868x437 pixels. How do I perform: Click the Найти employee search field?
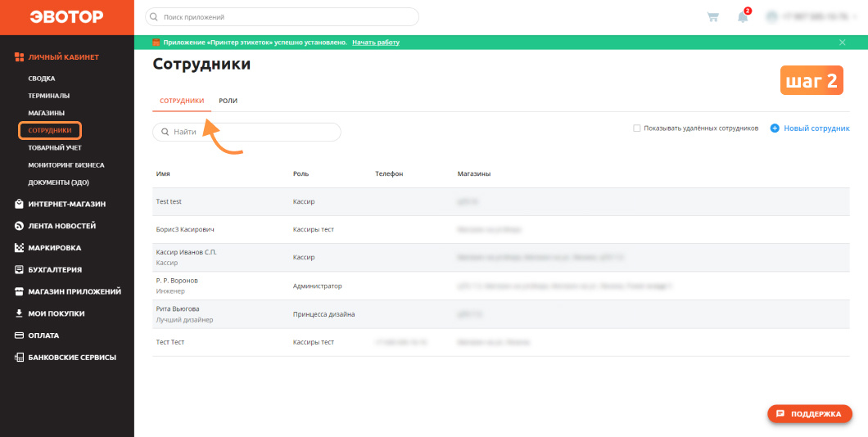pyautogui.click(x=247, y=133)
